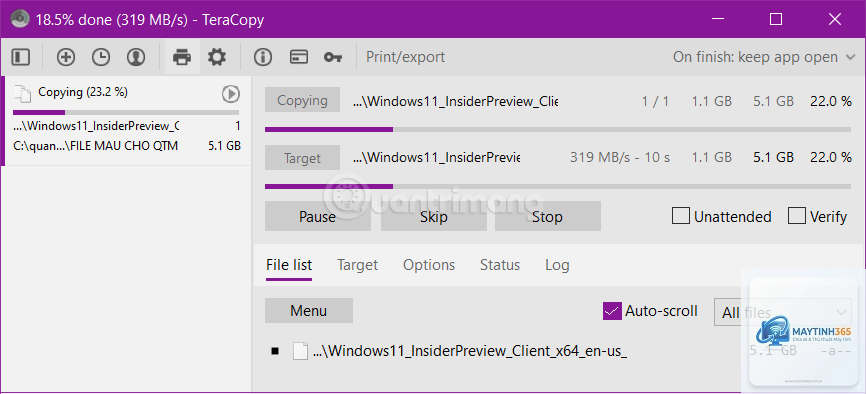Click the file icon in the file list row
Viewport: 866px width, 394px height.
tap(300, 351)
